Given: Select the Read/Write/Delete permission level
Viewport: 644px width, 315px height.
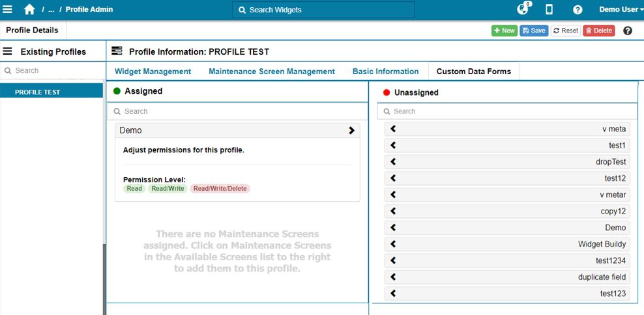Looking at the screenshot, I should pos(220,189).
